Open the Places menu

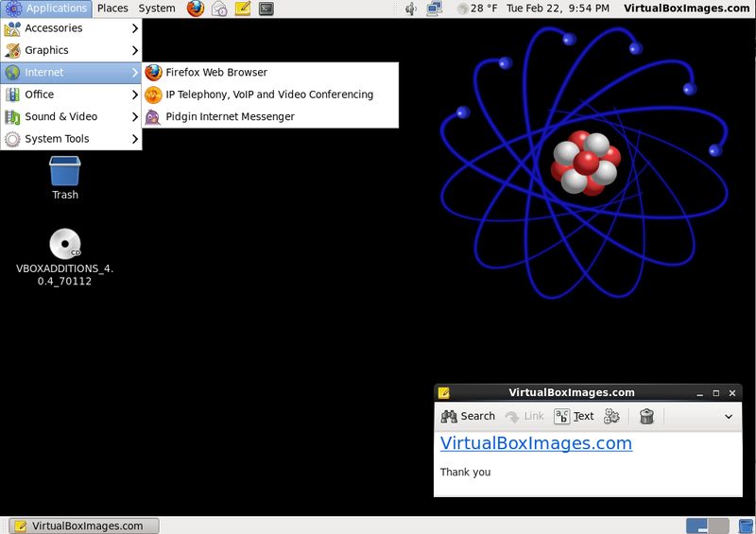click(112, 9)
